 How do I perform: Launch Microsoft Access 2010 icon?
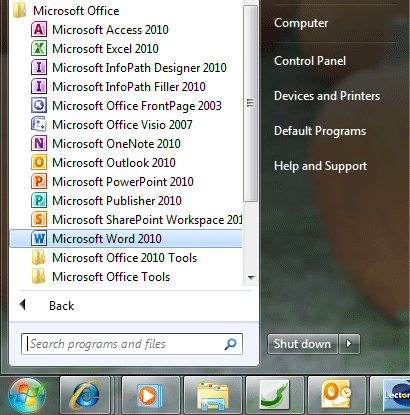[x=39, y=29]
